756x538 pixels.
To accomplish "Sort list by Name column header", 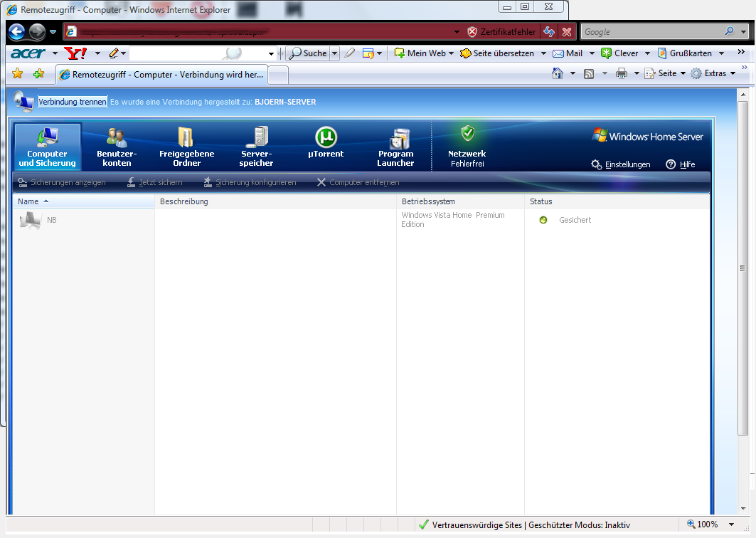I will click(x=28, y=201).
